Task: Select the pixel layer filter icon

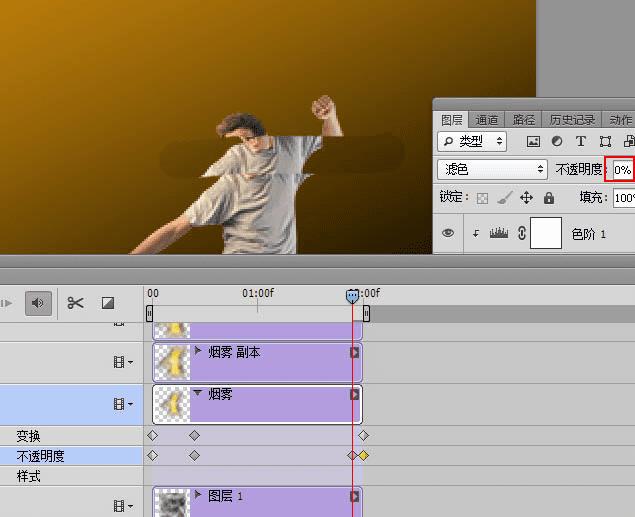Action: coord(533,142)
